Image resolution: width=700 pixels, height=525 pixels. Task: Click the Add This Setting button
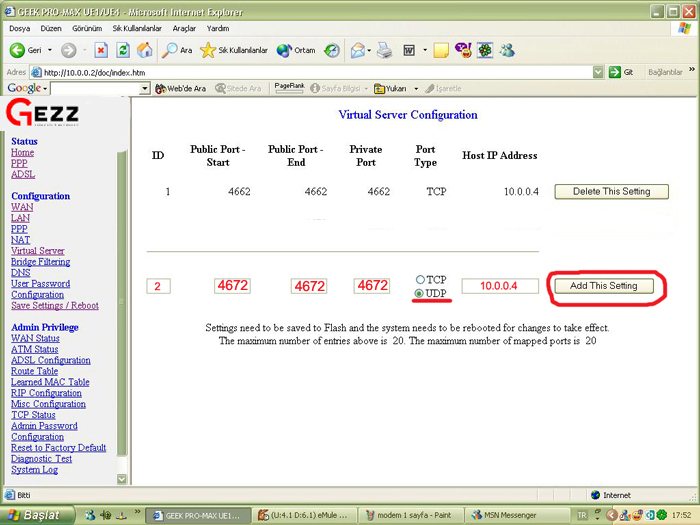pos(604,286)
